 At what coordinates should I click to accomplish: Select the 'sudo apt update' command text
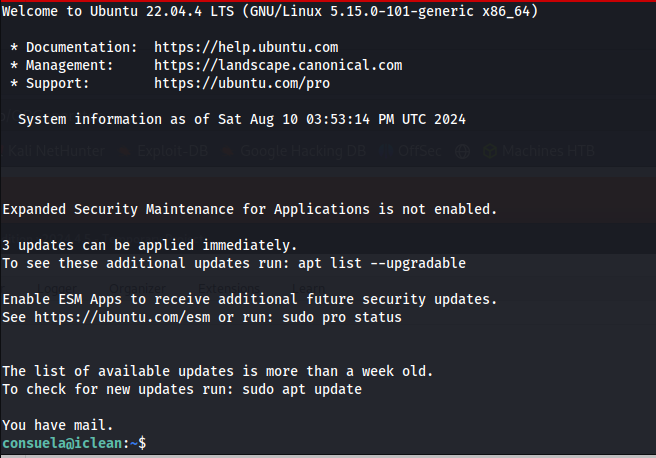click(x=302, y=389)
